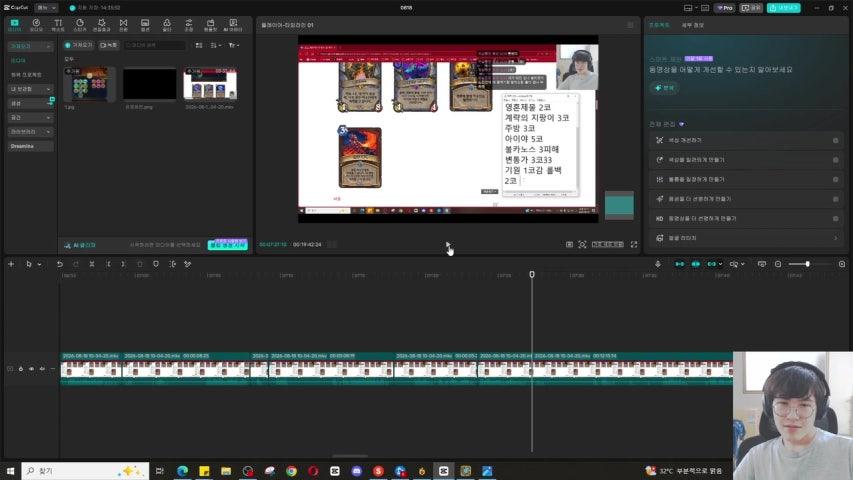Open the media filter dropdown

click(x=234, y=45)
